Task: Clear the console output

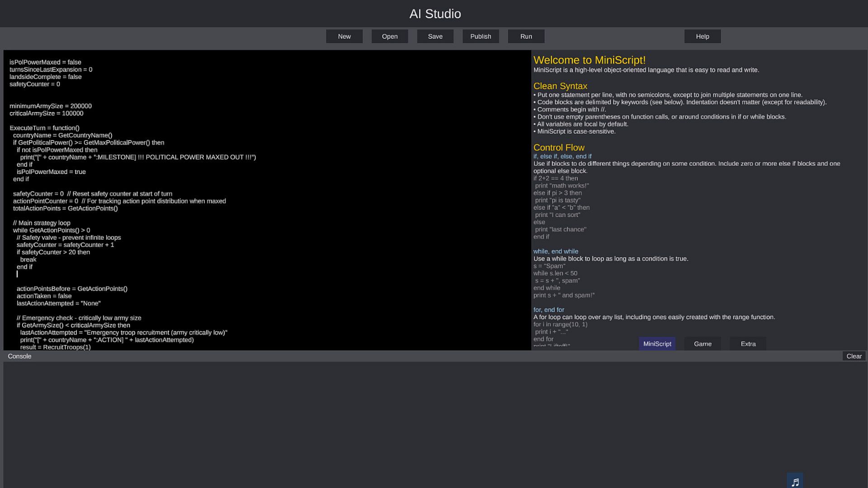Action: pos(854,356)
